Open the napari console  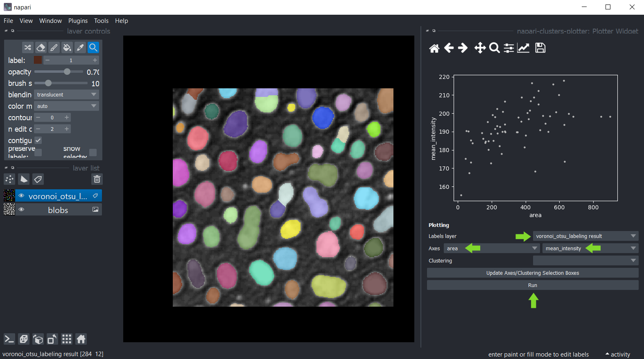click(x=9, y=339)
